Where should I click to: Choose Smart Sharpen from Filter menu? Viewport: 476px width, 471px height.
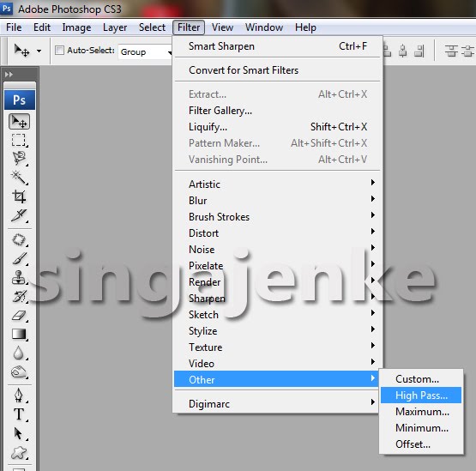click(276, 46)
